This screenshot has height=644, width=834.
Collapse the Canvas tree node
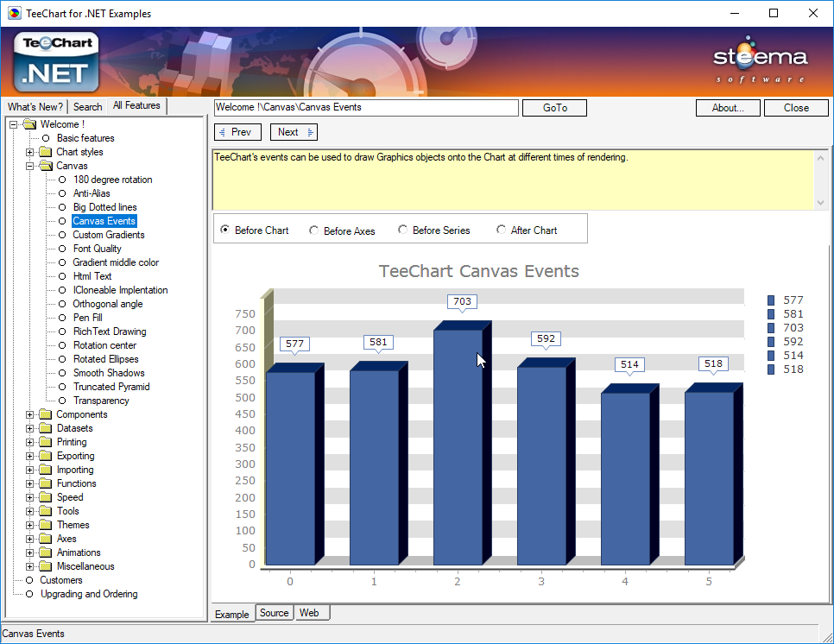pos(29,166)
